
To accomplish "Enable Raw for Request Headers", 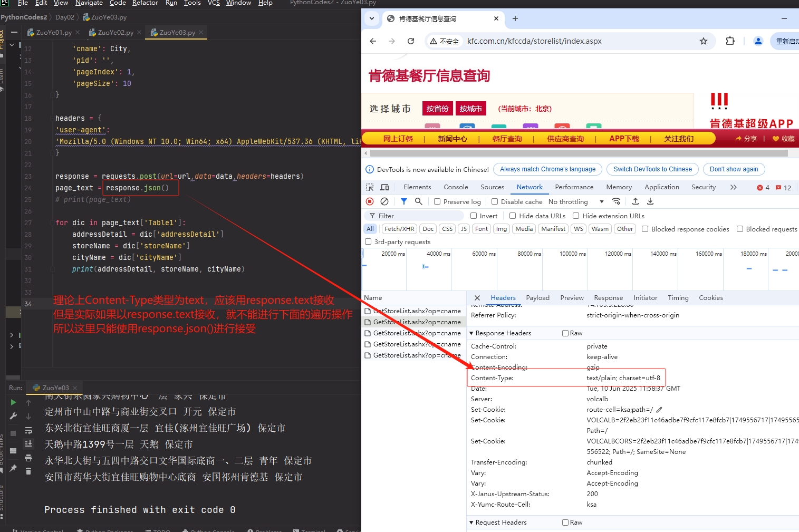I will pyautogui.click(x=565, y=523).
